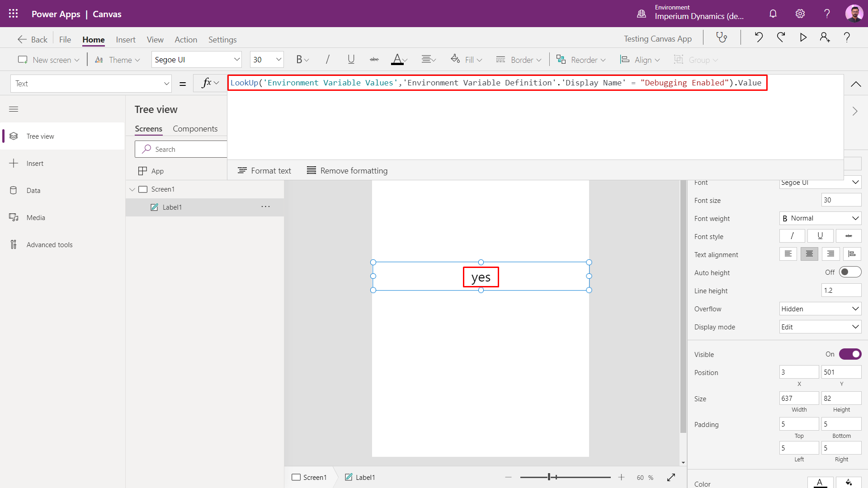Click Remove formatting in formula bar
The image size is (868, 488).
pos(347,170)
